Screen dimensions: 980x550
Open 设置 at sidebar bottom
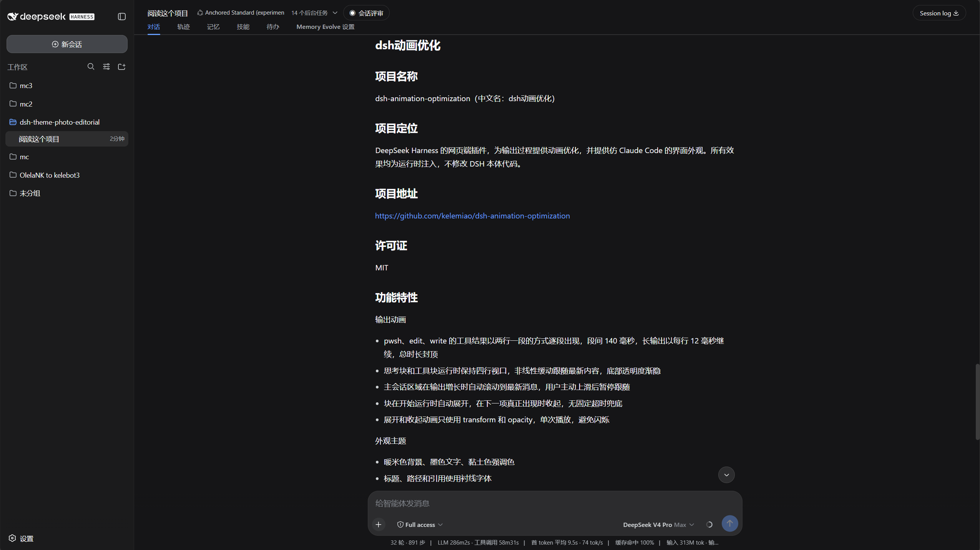click(x=21, y=538)
